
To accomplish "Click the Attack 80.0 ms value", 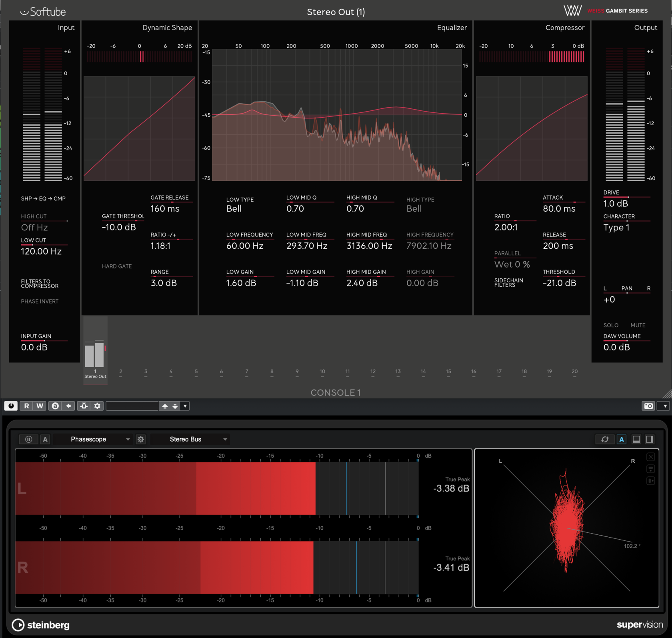I will coord(559,209).
